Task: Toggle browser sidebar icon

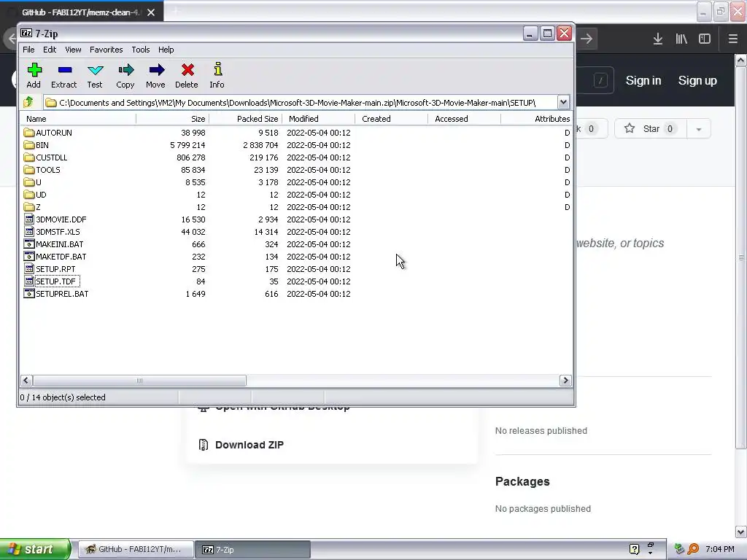Action: coord(705,39)
